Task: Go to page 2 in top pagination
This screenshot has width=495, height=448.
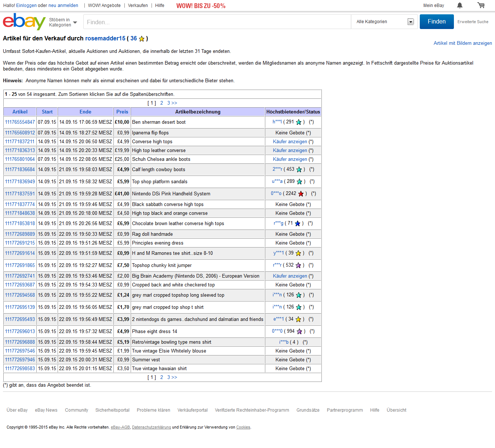Action: [x=161, y=103]
